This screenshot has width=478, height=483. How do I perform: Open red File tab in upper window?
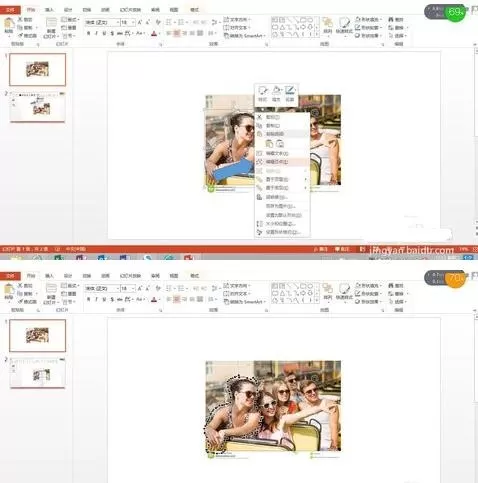(x=10, y=10)
